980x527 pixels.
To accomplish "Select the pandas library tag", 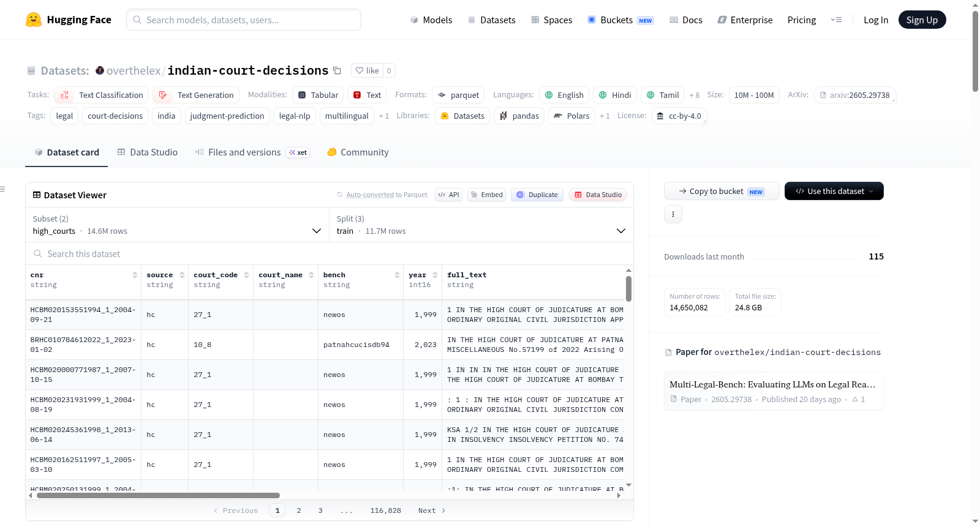I will point(519,116).
